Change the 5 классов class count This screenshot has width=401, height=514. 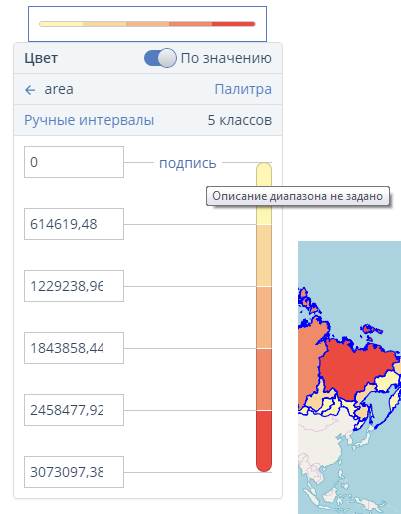(x=240, y=120)
